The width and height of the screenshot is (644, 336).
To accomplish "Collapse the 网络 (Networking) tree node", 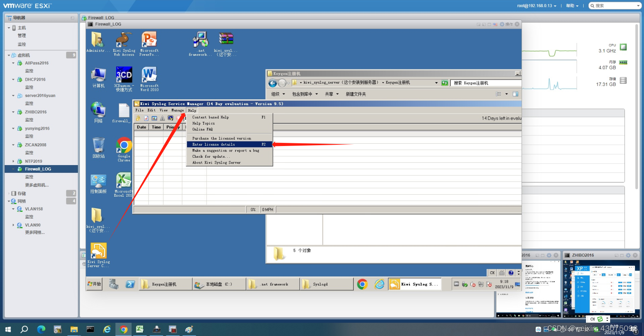I will coord(9,201).
